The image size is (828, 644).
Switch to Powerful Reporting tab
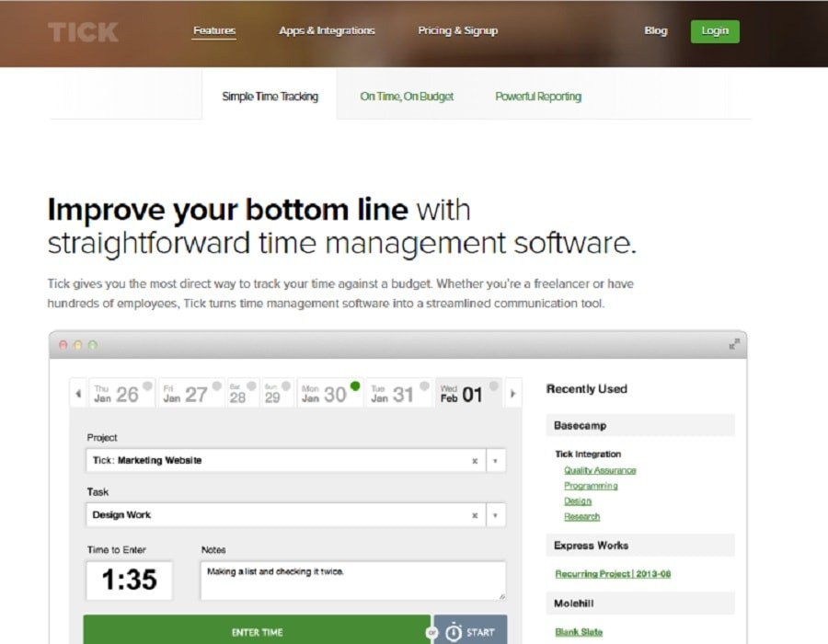[x=538, y=96]
